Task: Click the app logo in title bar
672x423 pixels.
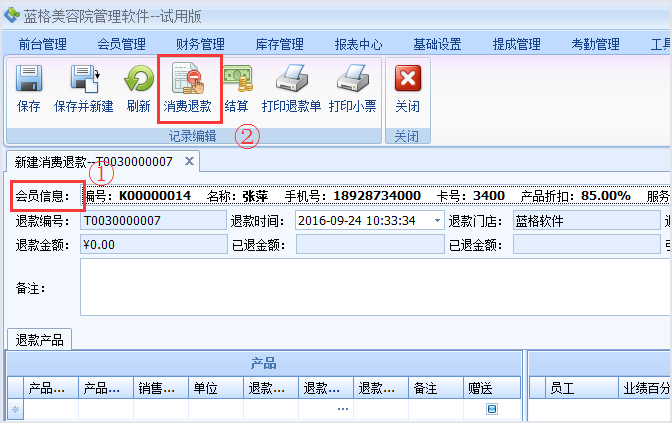Action: click(x=12, y=15)
